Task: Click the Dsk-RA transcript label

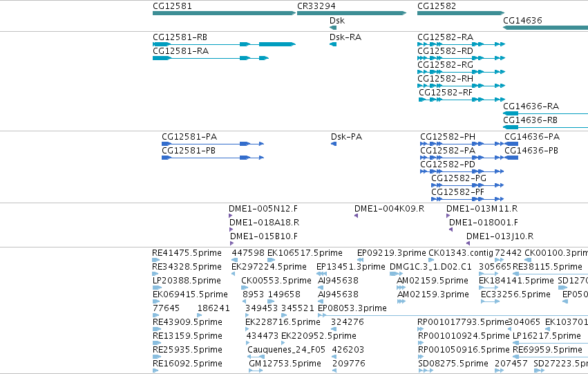Action: tap(345, 37)
